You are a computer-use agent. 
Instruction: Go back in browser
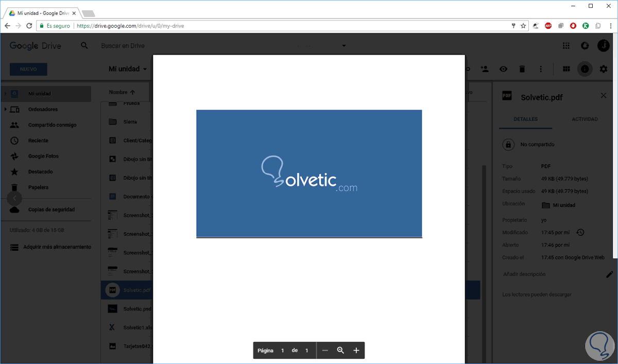7,25
